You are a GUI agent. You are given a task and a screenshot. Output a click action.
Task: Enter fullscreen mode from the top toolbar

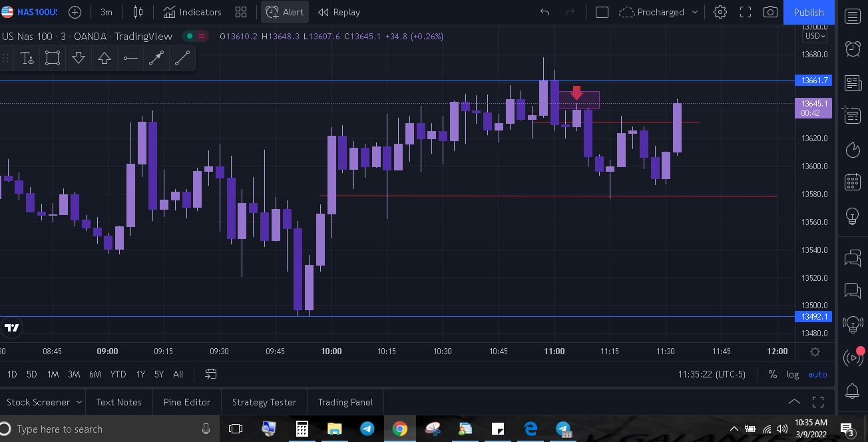[x=746, y=12]
